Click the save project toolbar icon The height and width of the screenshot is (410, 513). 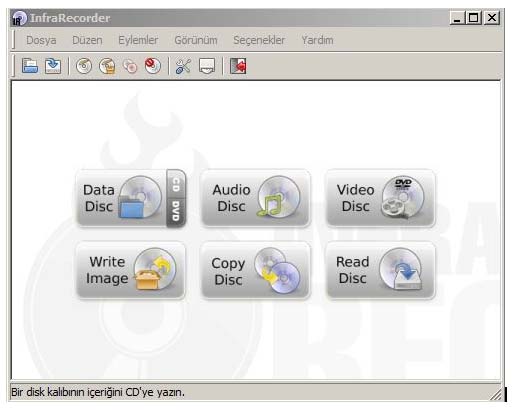tap(53, 66)
